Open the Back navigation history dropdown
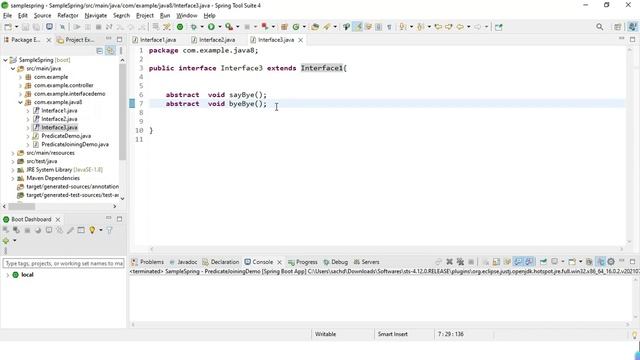Image resolution: width=640 pixels, height=360 pixels. pyautogui.click(x=469, y=27)
